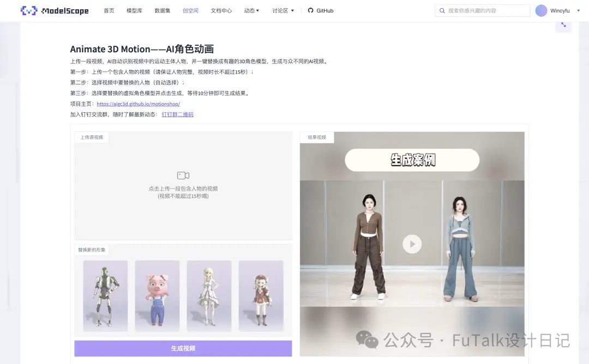Click the ModelScope logo

[55, 10]
